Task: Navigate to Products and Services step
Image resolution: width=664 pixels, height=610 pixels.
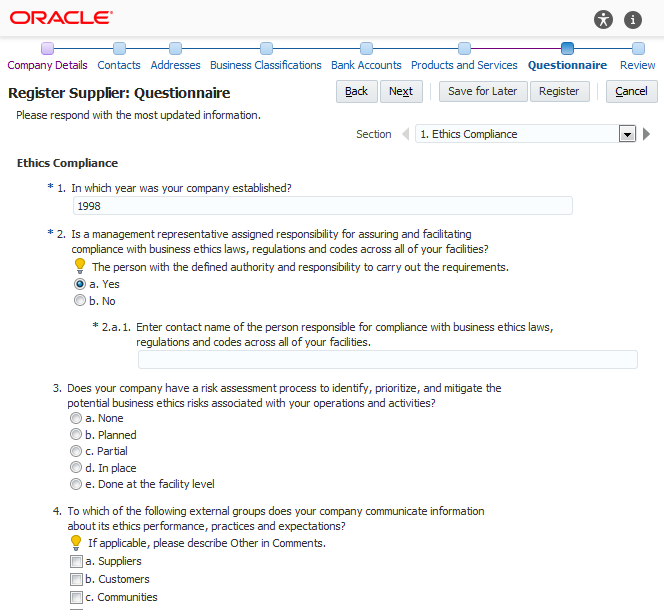Action: [x=464, y=65]
